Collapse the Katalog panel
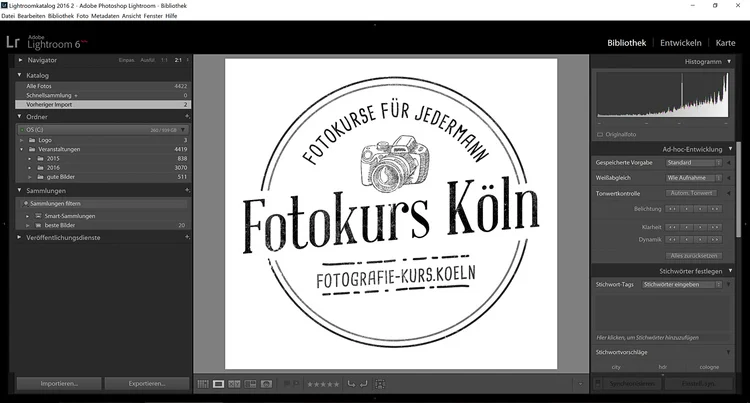Image resolution: width=750 pixels, height=403 pixels. [20, 75]
